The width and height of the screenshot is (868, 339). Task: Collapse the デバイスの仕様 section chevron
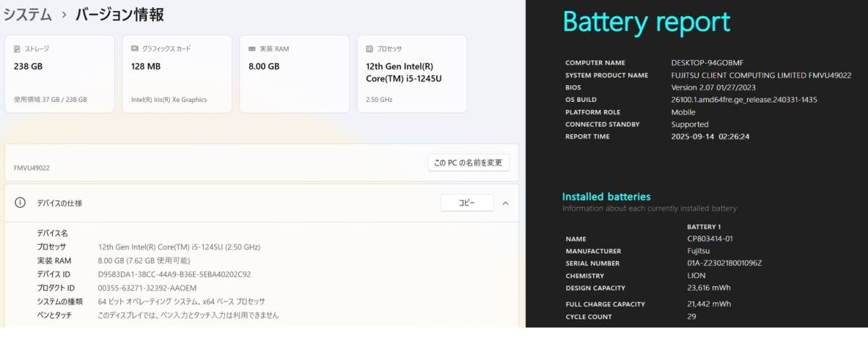pyautogui.click(x=505, y=203)
